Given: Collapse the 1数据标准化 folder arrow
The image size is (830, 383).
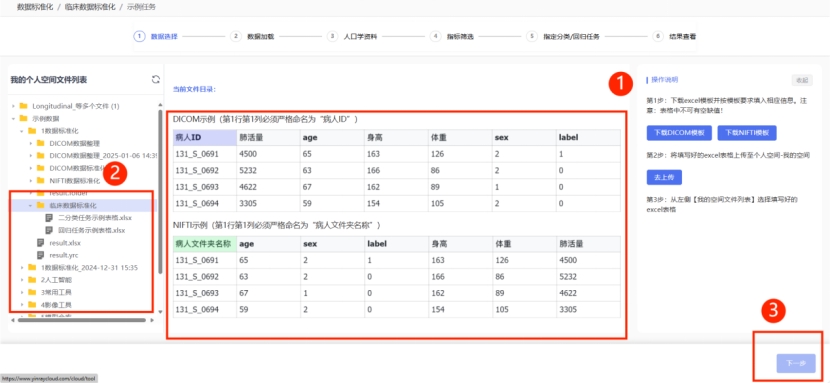Looking at the screenshot, I should point(22,131).
